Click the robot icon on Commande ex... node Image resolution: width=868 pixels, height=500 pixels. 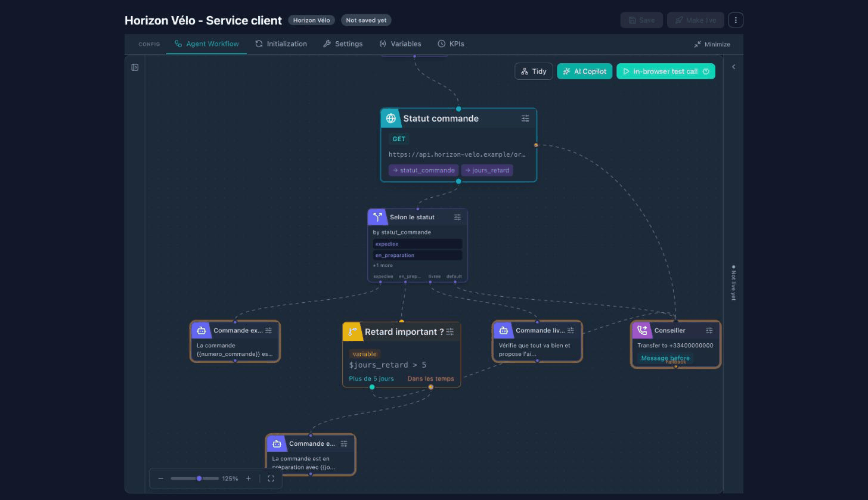201,330
